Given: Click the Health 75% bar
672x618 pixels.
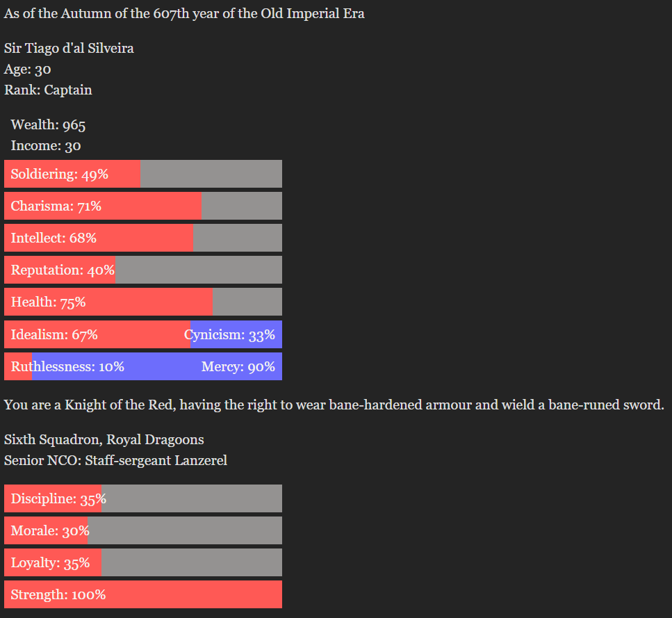Looking at the screenshot, I should click(x=142, y=302).
